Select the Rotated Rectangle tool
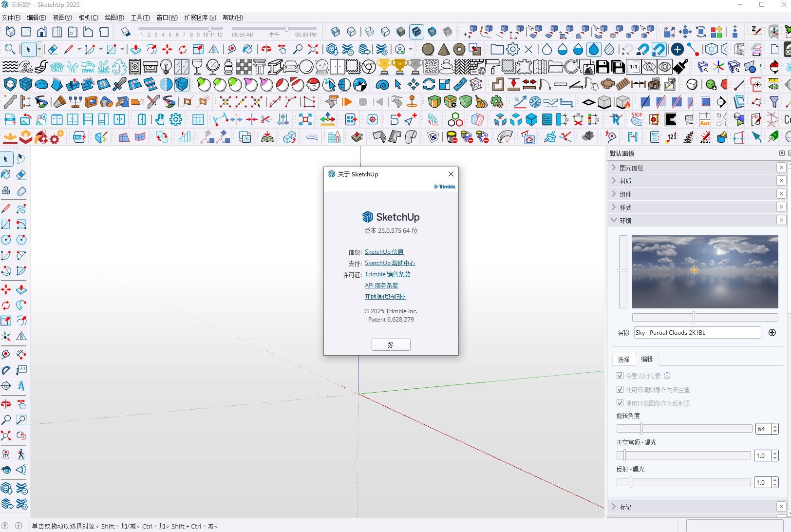This screenshot has width=791, height=532. point(21,224)
